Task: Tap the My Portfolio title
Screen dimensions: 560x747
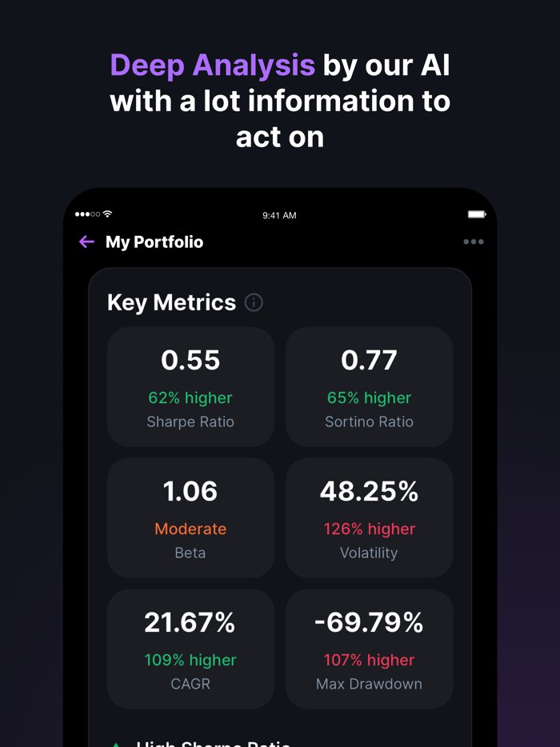Action: click(154, 242)
